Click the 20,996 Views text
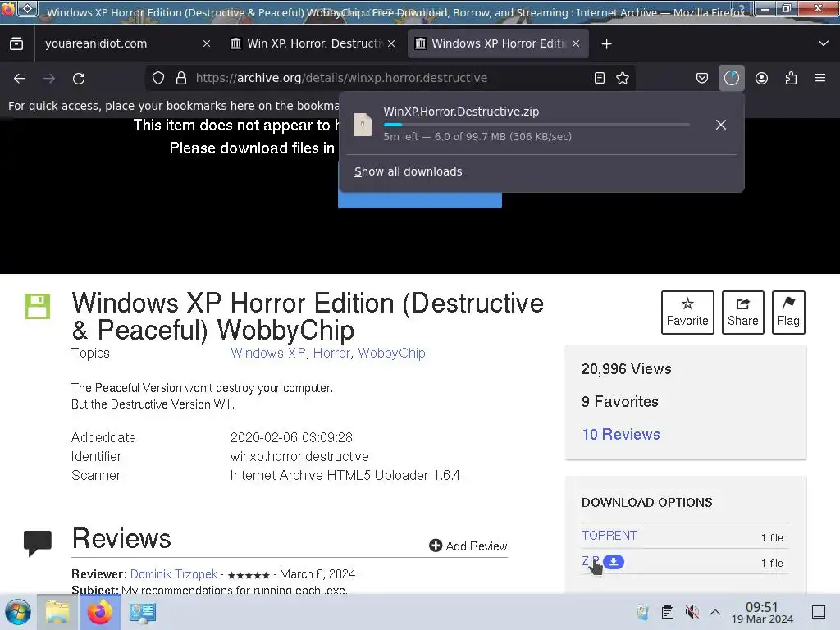 [626, 369]
